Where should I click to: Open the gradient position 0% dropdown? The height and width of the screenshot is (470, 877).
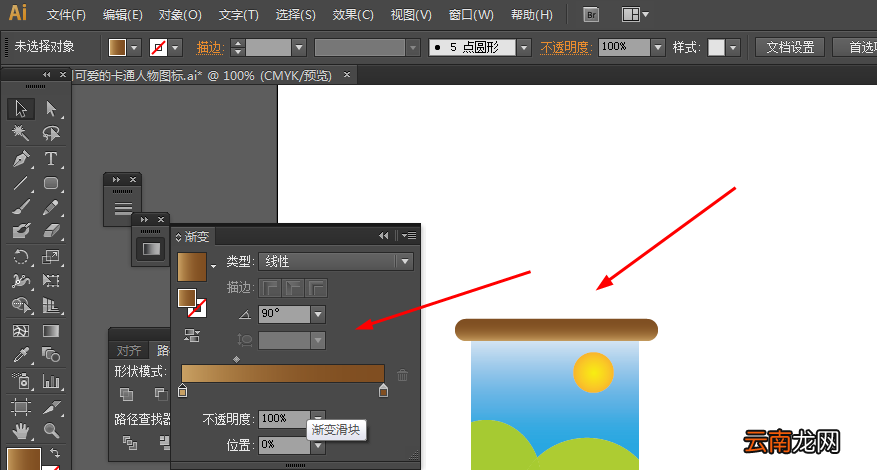318,445
